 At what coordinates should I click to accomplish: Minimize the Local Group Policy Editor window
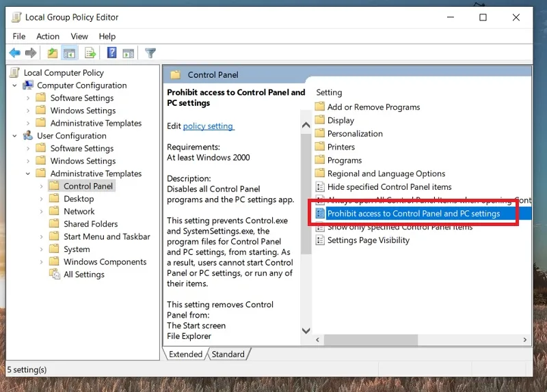point(451,17)
